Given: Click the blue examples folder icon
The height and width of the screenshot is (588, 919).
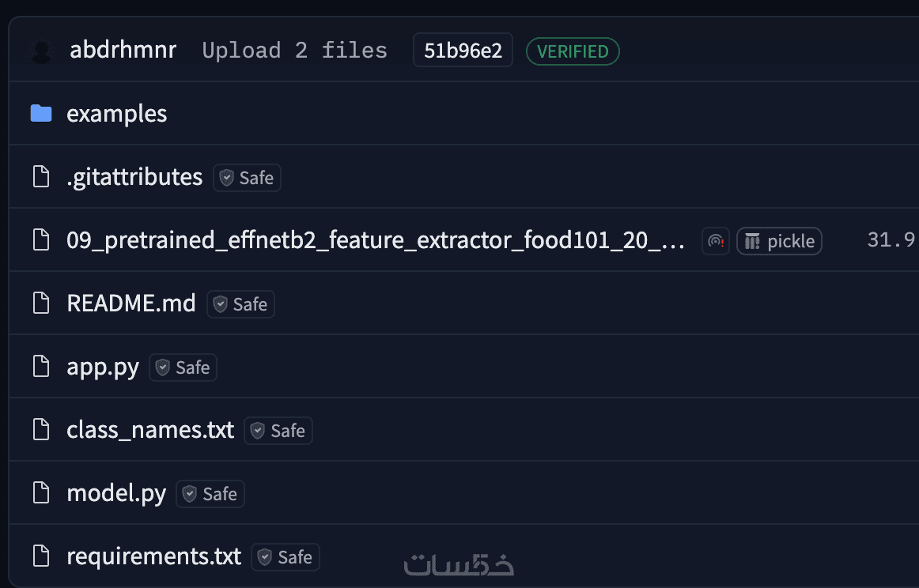Looking at the screenshot, I should click(41, 114).
